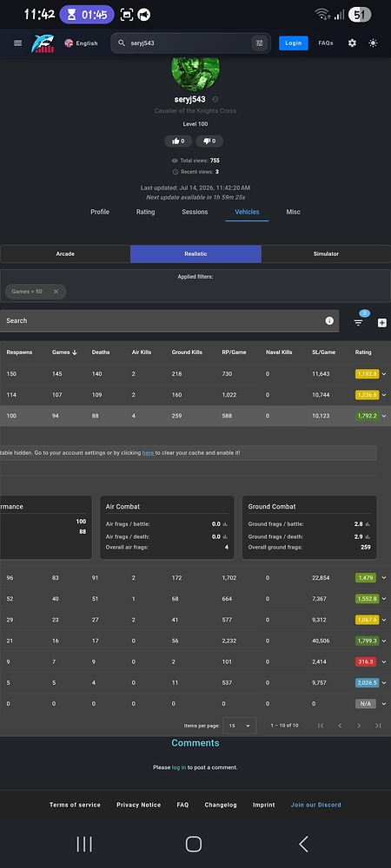Viewport: 391px width, 868px height.
Task: Open the Join our Discord link
Action: click(315, 805)
